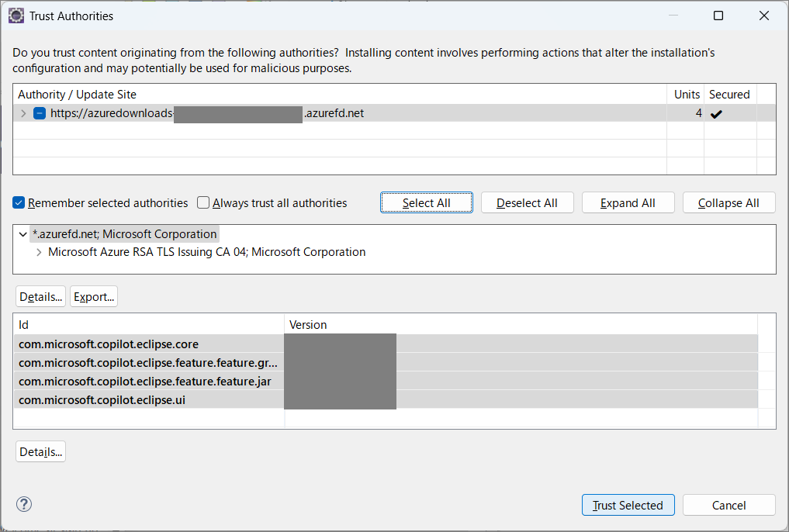This screenshot has width=789, height=532.
Task: Enable Always trust all authorities
Action: [x=203, y=202]
